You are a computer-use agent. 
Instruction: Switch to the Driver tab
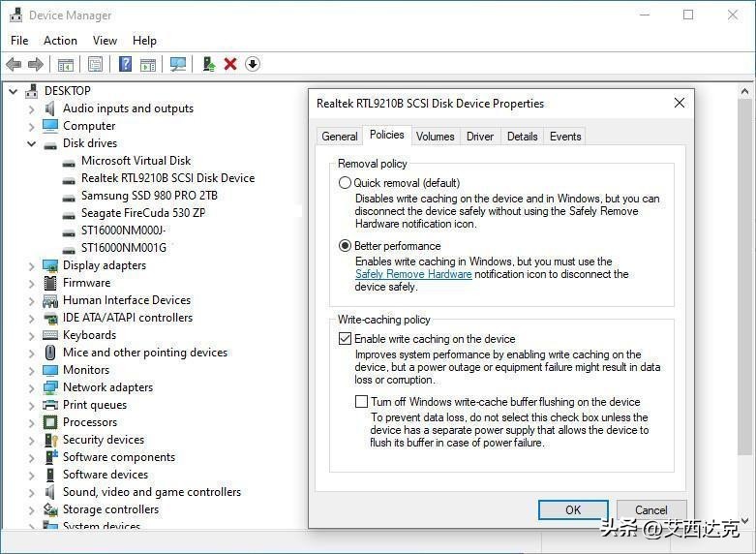click(480, 137)
